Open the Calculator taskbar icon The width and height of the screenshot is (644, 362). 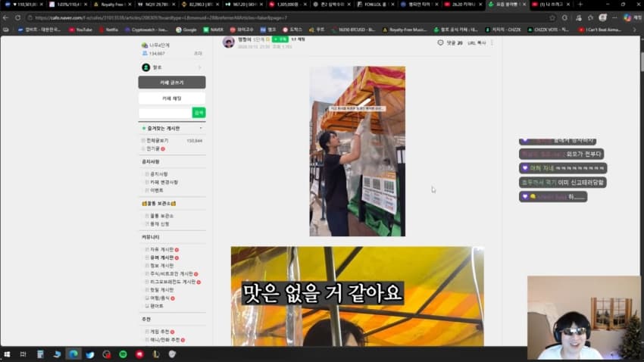tap(40, 354)
